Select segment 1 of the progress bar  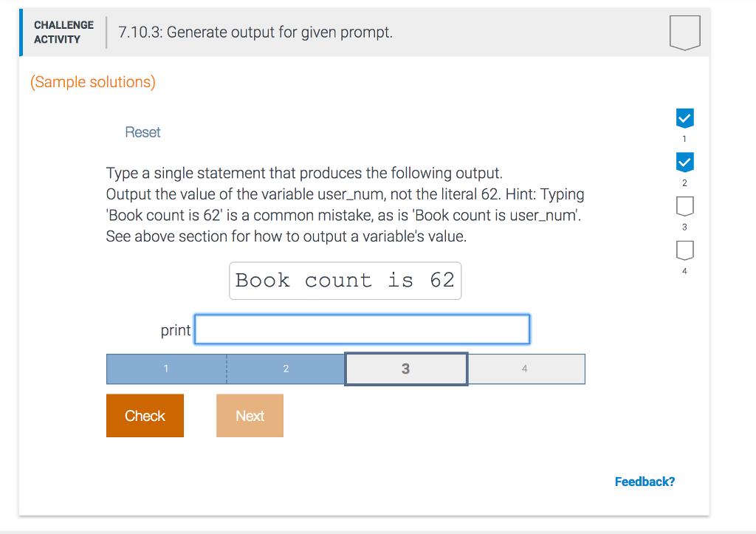[166, 369]
